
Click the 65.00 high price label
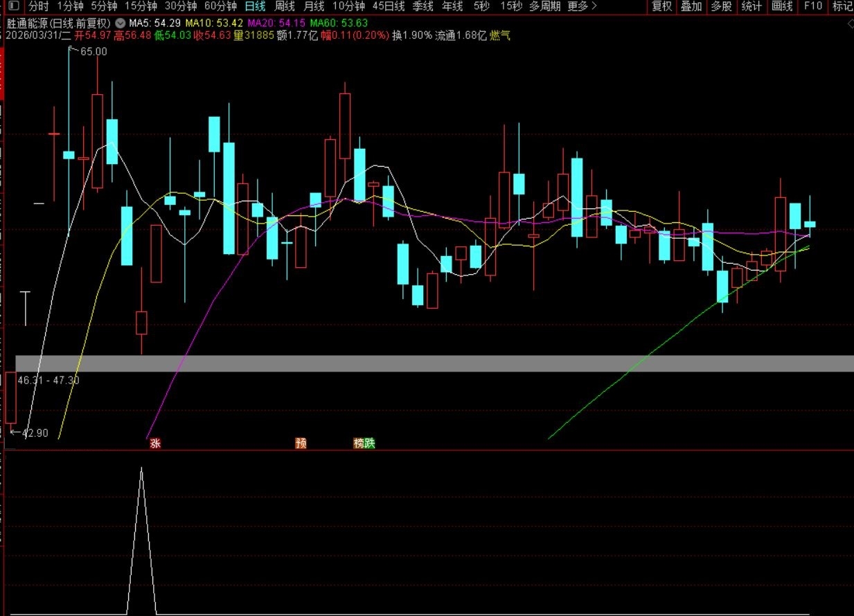[x=94, y=52]
